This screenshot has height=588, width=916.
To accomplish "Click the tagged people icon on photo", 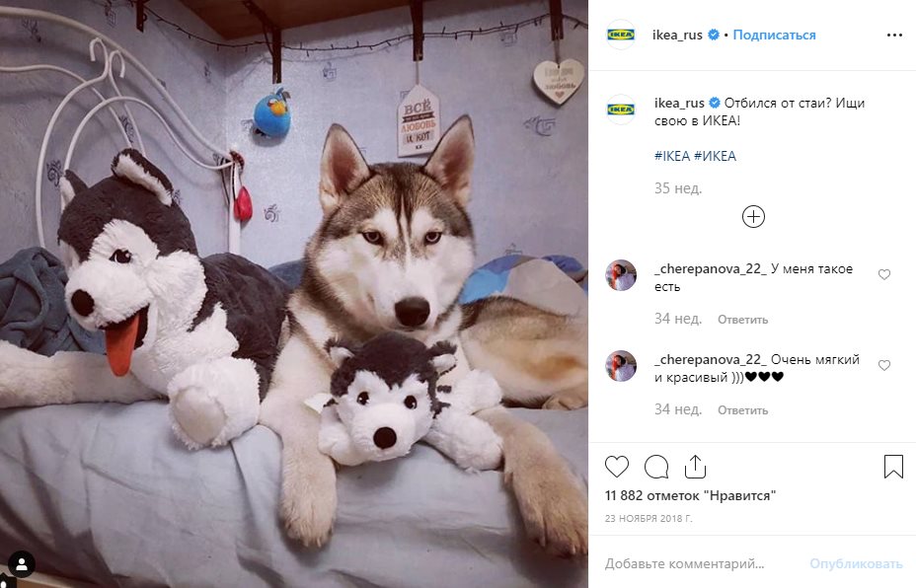I will point(22,564).
